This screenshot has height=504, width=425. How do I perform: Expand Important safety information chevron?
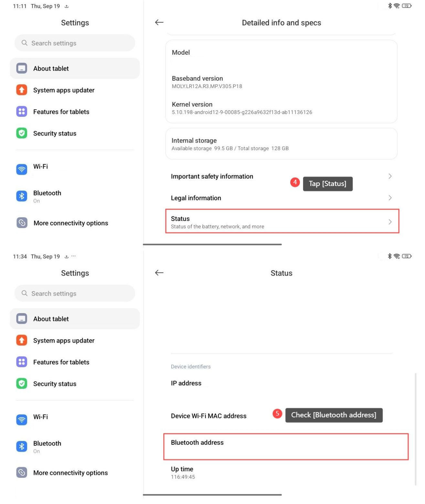[x=390, y=176]
